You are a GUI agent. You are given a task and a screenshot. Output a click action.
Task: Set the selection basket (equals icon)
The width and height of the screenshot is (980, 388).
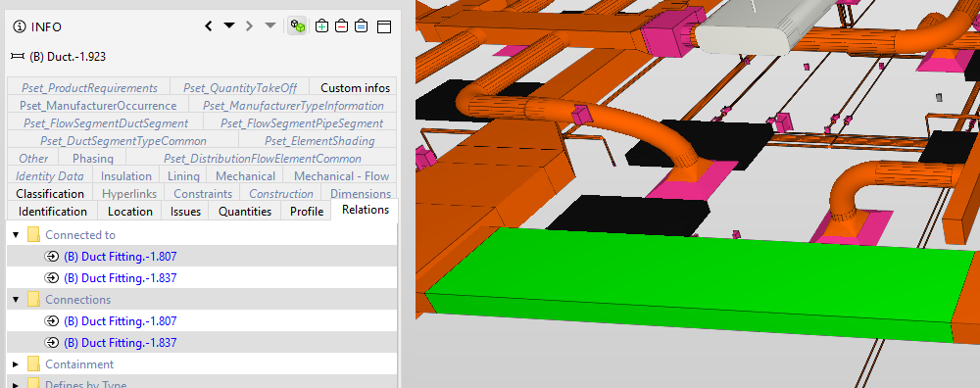coord(362,26)
